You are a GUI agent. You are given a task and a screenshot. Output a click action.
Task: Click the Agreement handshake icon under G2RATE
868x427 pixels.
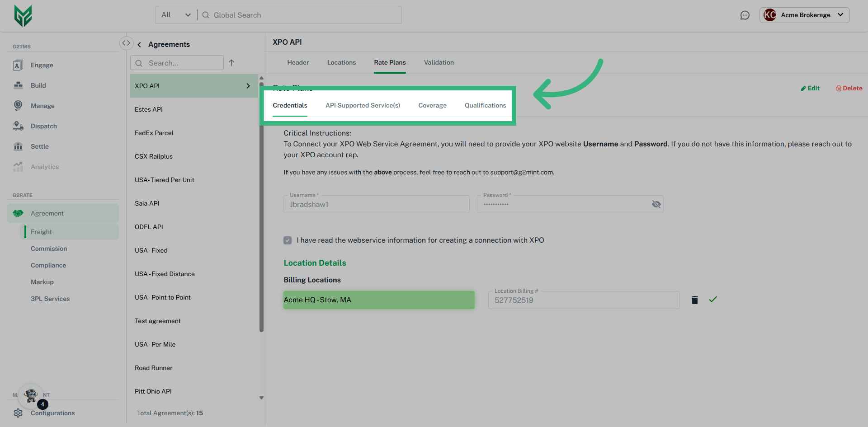click(x=18, y=213)
